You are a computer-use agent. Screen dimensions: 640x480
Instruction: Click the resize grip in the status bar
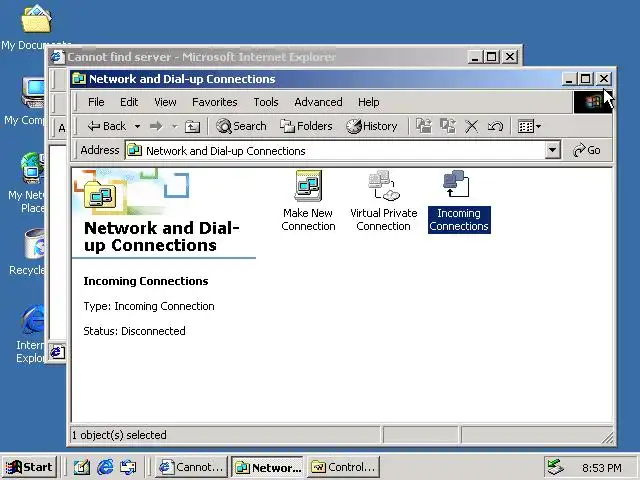[x=607, y=438]
